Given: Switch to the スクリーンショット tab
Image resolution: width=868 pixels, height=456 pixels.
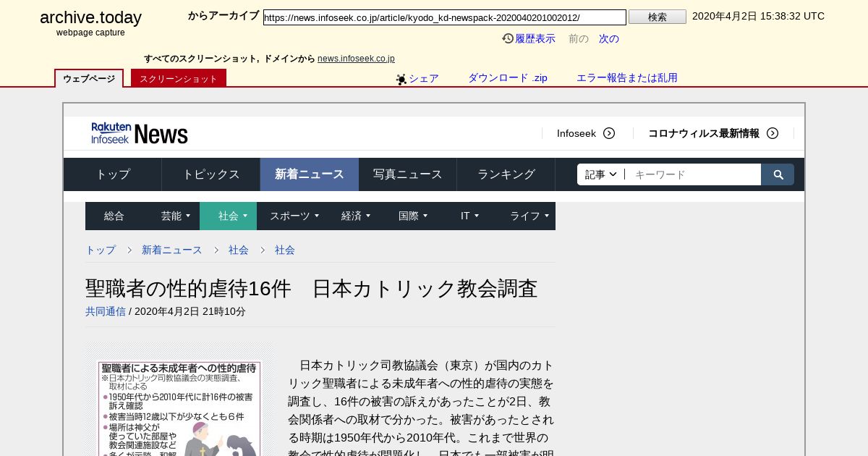Looking at the screenshot, I should 179,78.
